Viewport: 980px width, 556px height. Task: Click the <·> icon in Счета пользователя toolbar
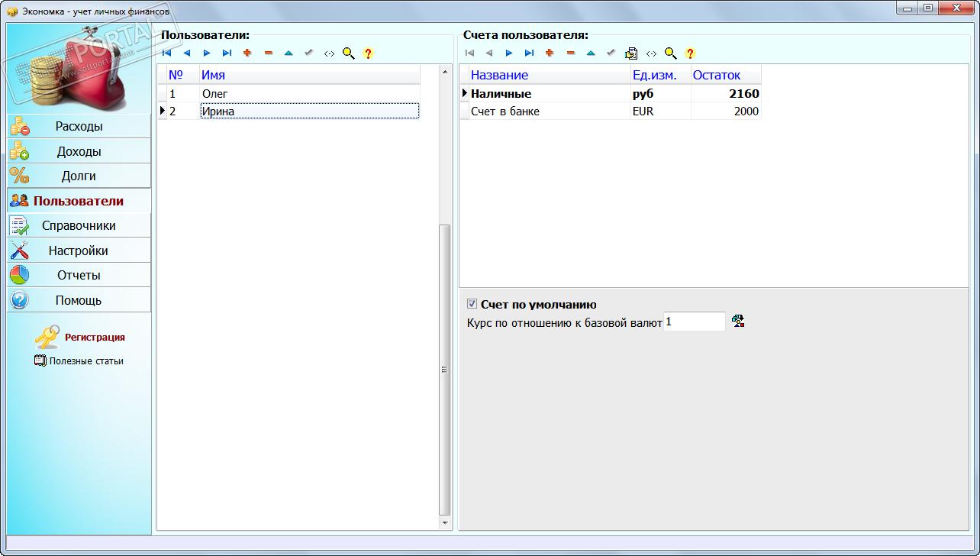pos(651,53)
